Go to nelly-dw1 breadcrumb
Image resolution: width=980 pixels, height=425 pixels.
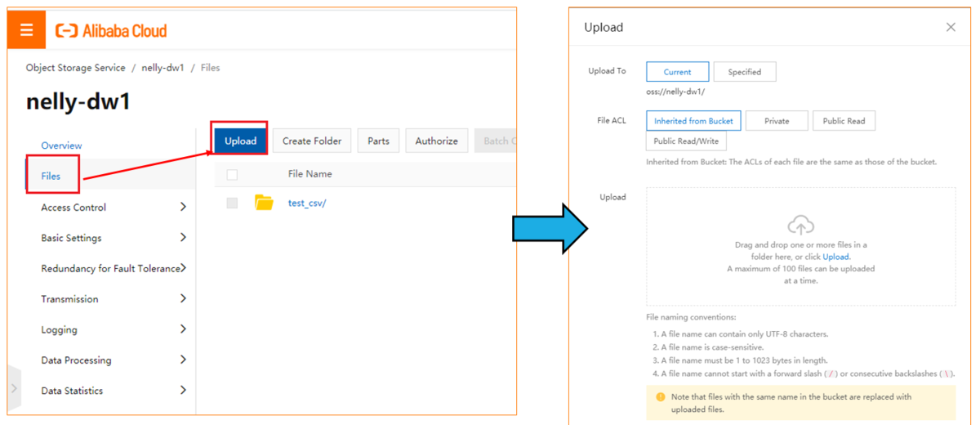(163, 68)
